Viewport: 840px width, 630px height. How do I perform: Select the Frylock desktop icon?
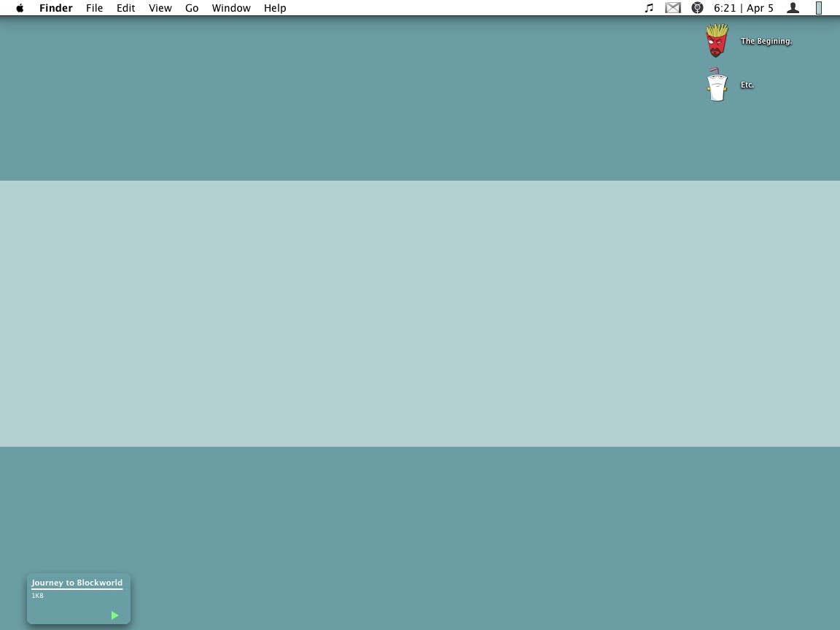click(x=717, y=40)
